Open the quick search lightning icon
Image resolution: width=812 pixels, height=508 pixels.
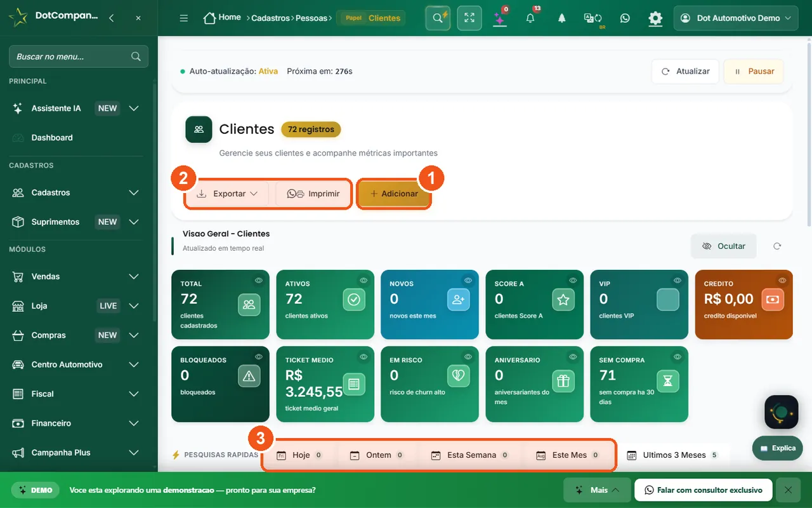(438, 18)
